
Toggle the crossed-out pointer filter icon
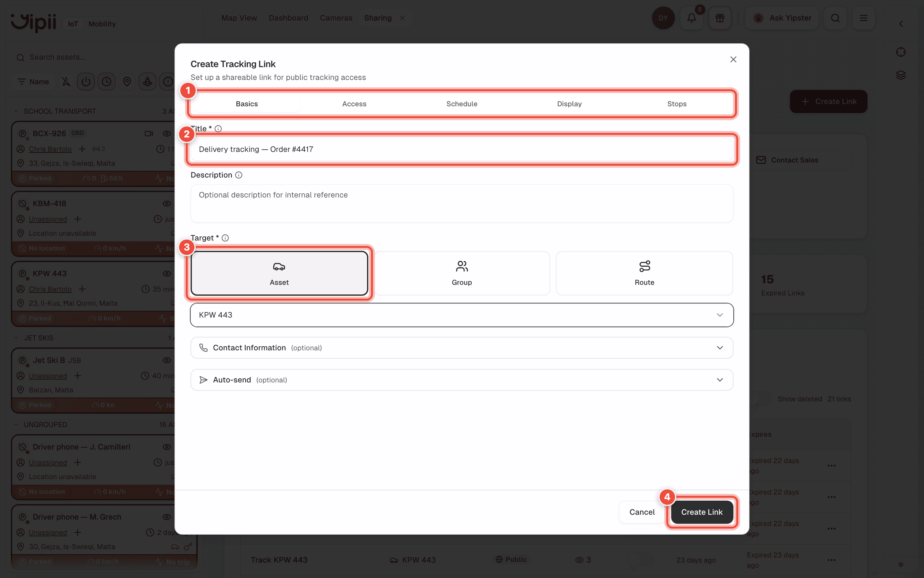coord(66,82)
